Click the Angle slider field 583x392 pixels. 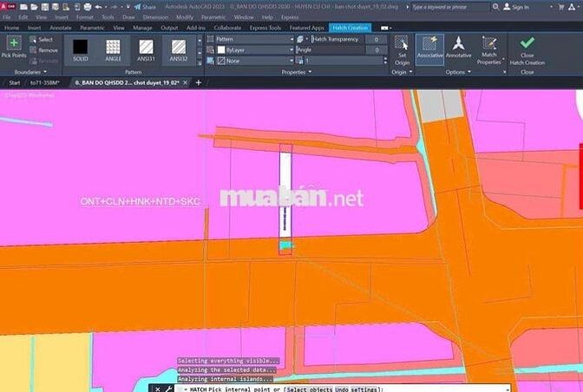coord(330,49)
